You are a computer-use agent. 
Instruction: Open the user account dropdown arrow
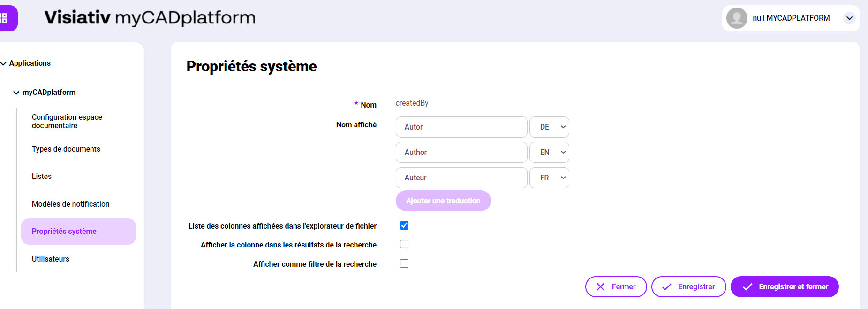(849, 18)
